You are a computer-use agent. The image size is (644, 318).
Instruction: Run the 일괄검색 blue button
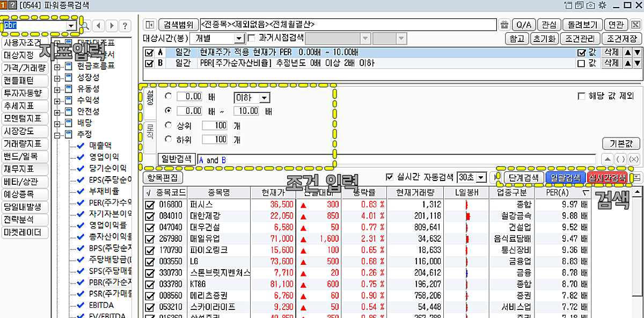(565, 177)
